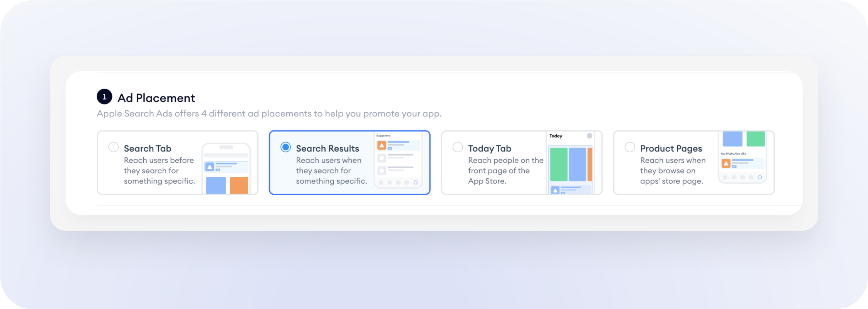Click the orange app icon in Product Pages preview
Screen dimensions: 868x309
pos(726,164)
